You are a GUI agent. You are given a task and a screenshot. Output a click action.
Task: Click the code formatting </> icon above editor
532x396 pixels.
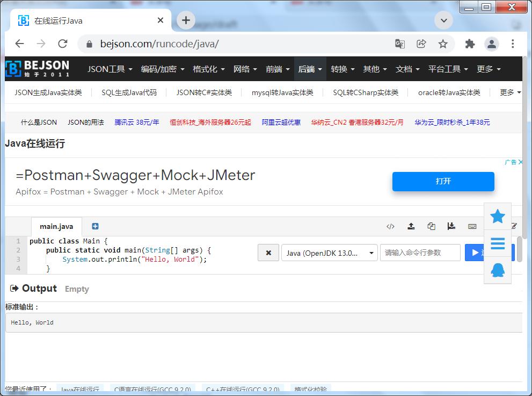pyautogui.click(x=390, y=226)
